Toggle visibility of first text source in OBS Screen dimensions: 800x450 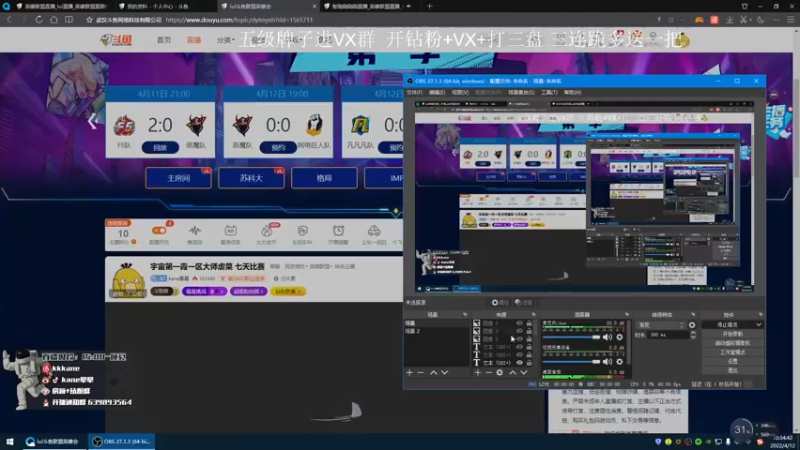519,347
